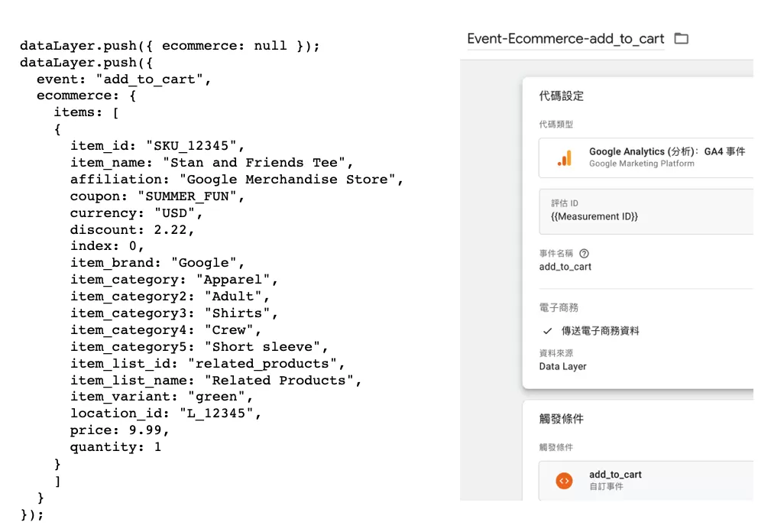
Task: Click the checkmark beside 傳送電子商務資料
Action: (x=547, y=331)
